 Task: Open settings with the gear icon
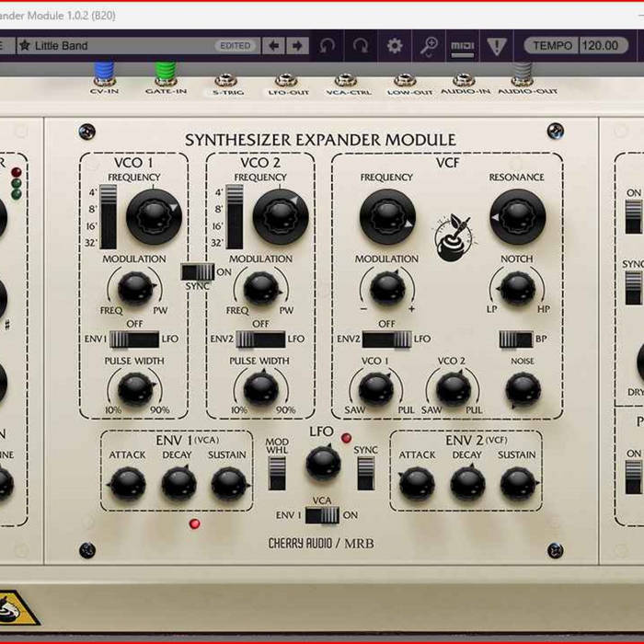(x=395, y=45)
